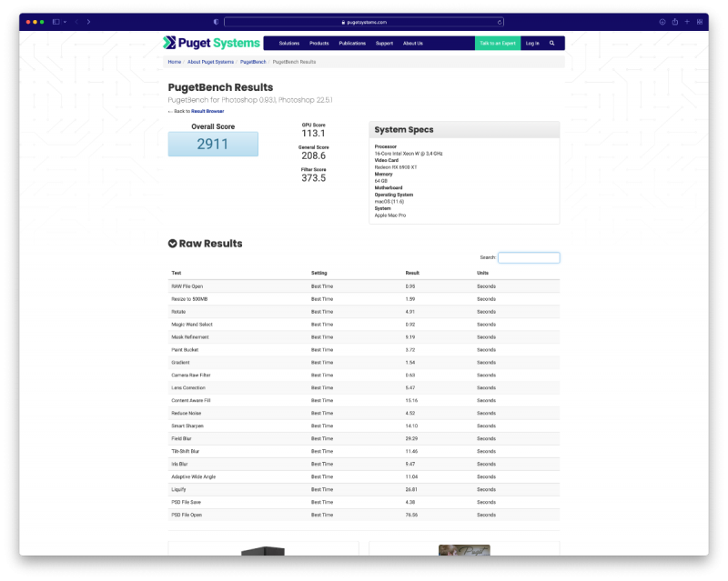The width and height of the screenshot is (728, 581).
Task: Select the Smart Sharpen row
Action: tap(363, 426)
